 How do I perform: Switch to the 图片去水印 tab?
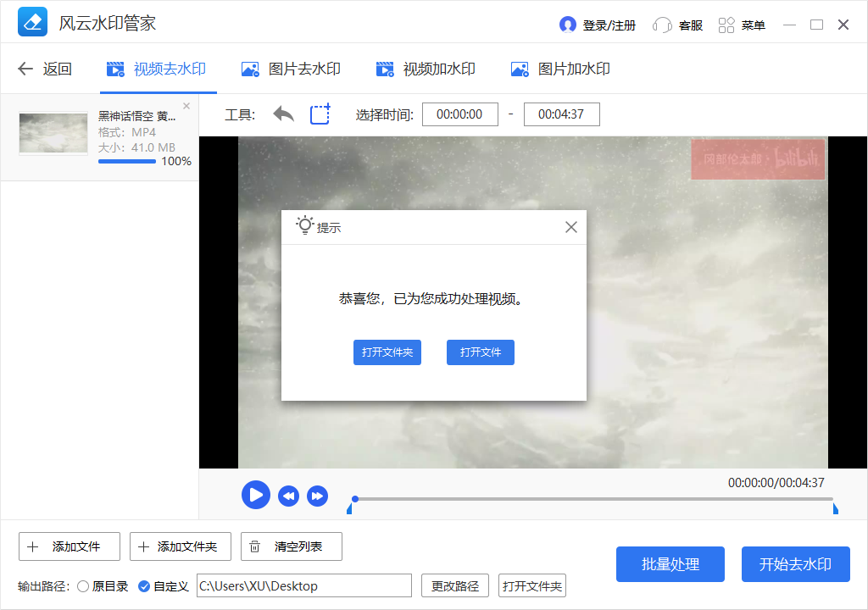click(292, 69)
